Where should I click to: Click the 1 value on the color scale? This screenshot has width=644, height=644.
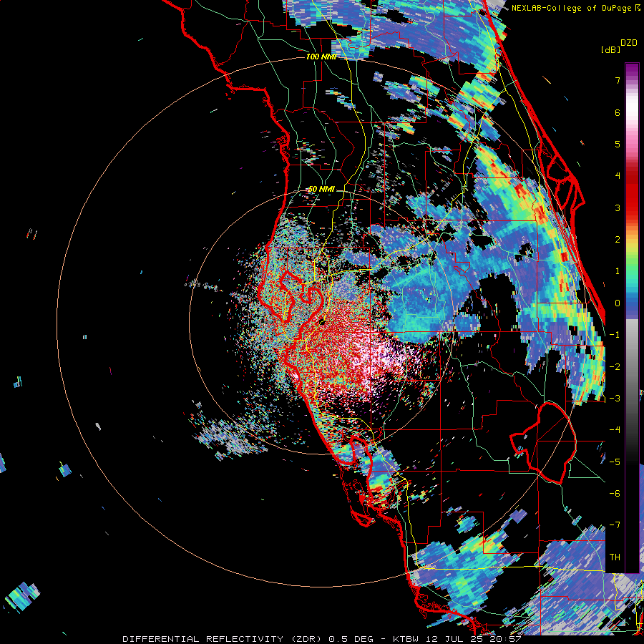tap(618, 271)
